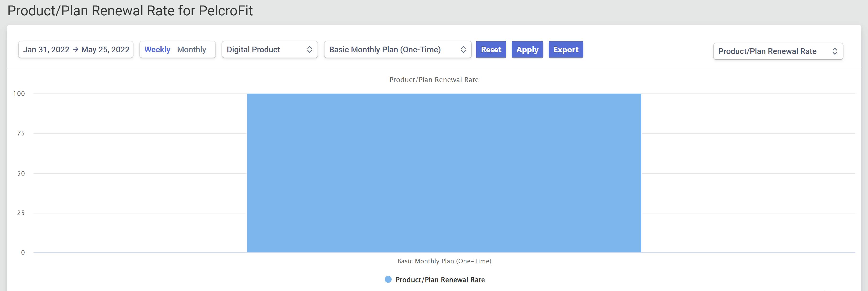Switch to Weekly interval

[x=157, y=49]
